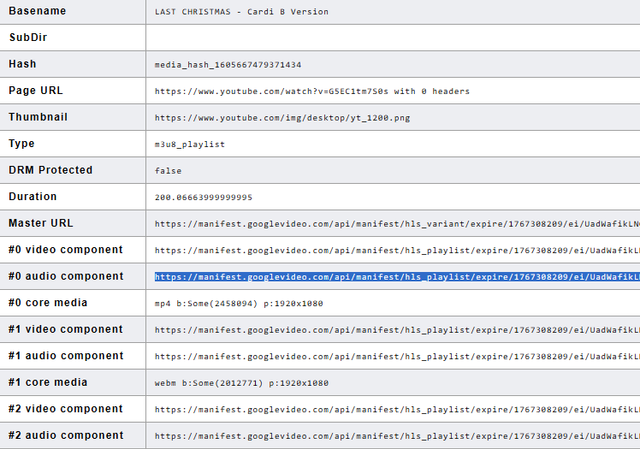Screen dimensions: 640x449
Task: Select the #1 video component URL
Action: tap(397, 330)
